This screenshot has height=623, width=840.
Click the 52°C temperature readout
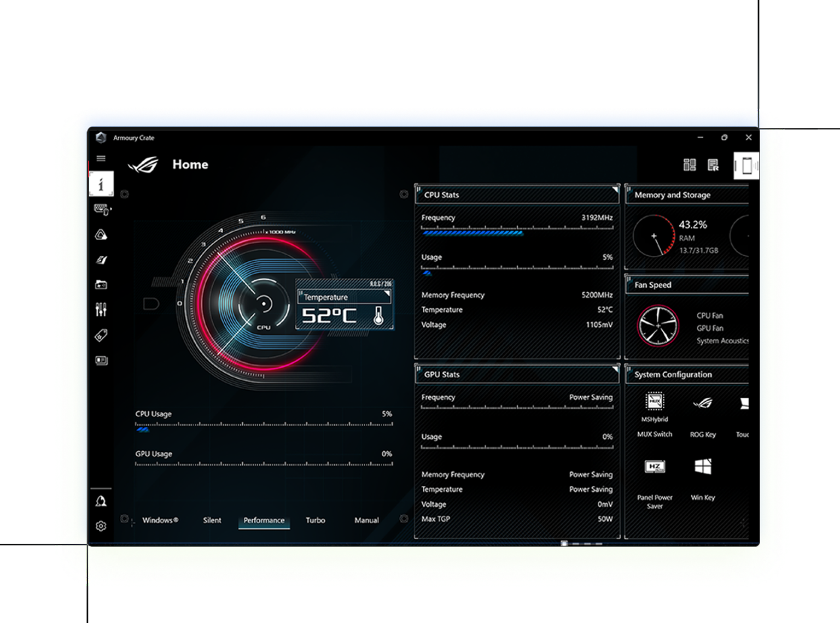click(329, 316)
